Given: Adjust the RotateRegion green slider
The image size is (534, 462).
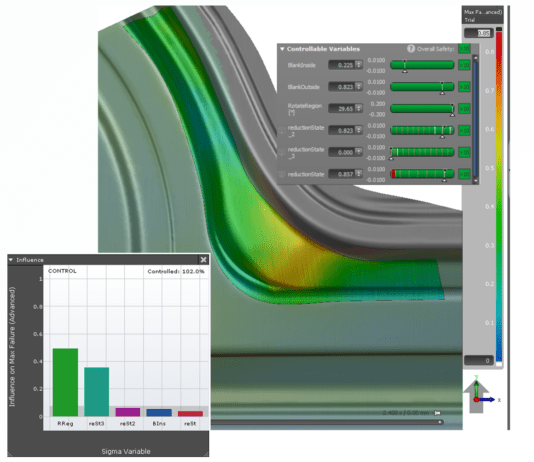Looking at the screenshot, I should point(422,109).
